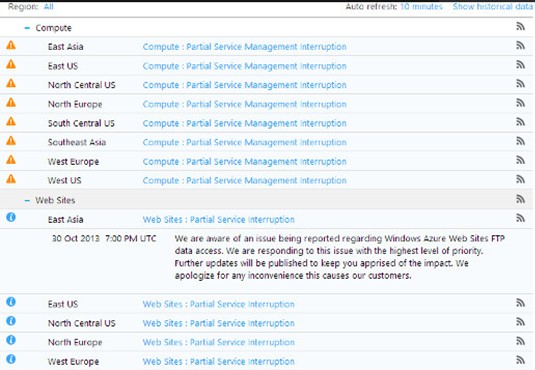Change the Region filter from All
The height and width of the screenshot is (370, 535).
(48, 6)
